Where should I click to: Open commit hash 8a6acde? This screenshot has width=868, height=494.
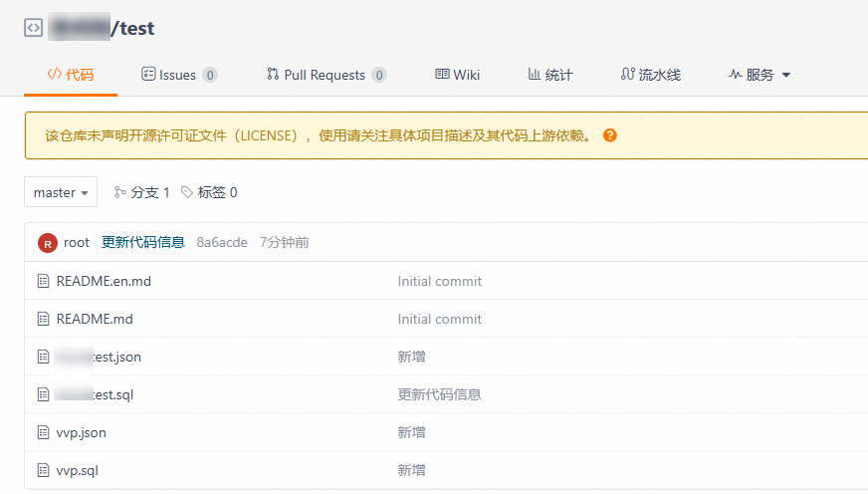tap(222, 243)
